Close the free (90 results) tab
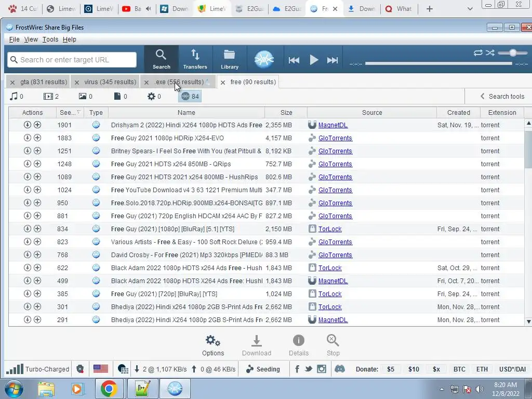 (222, 82)
